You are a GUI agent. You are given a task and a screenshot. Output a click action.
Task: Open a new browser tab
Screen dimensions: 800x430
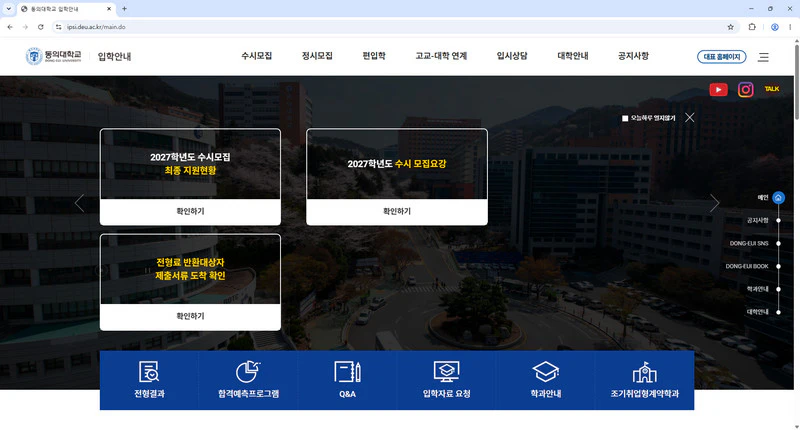[124, 9]
